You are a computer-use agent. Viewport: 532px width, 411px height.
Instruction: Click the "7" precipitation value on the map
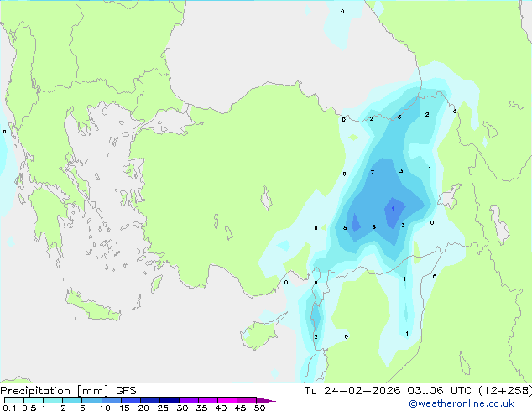(x=373, y=172)
